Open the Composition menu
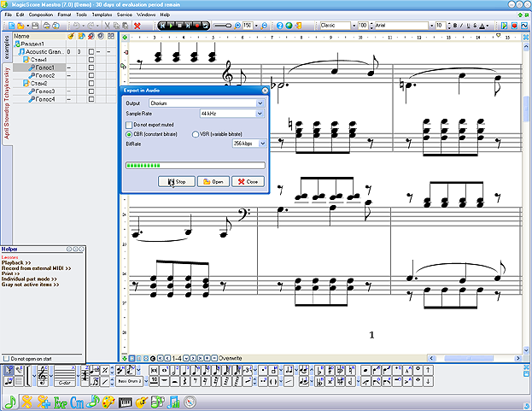 pyautogui.click(x=41, y=15)
